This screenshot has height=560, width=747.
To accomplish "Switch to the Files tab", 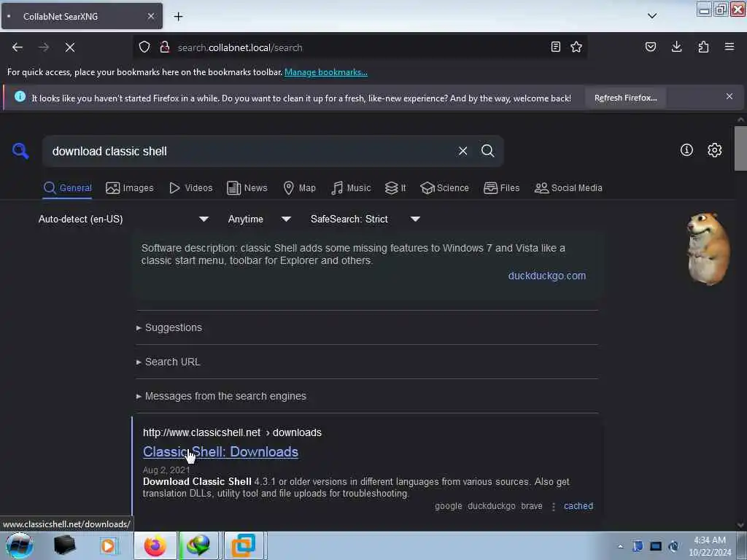I will point(502,187).
